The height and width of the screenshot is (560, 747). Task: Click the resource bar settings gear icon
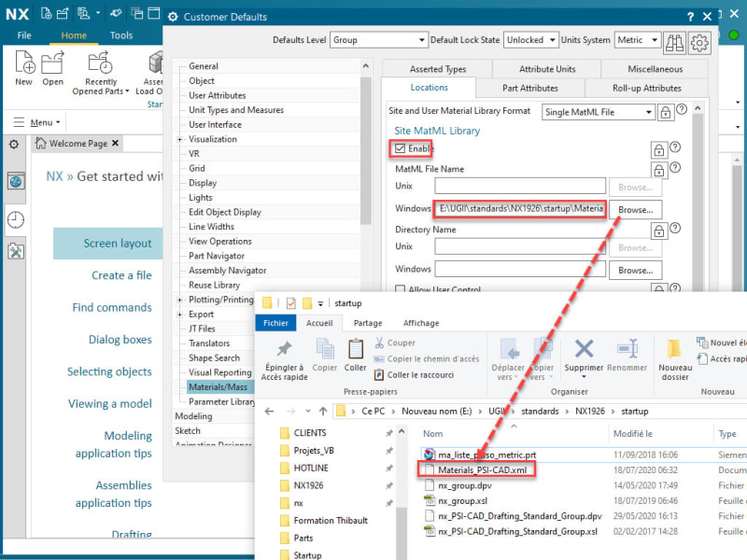click(14, 144)
